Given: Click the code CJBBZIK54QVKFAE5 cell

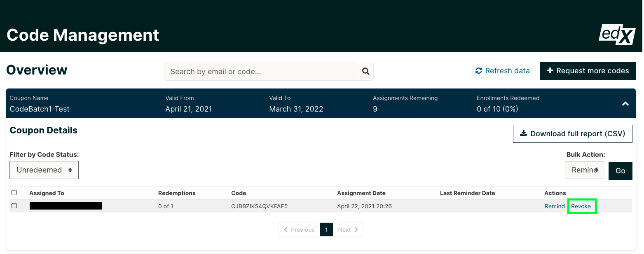Looking at the screenshot, I should click(259, 206).
